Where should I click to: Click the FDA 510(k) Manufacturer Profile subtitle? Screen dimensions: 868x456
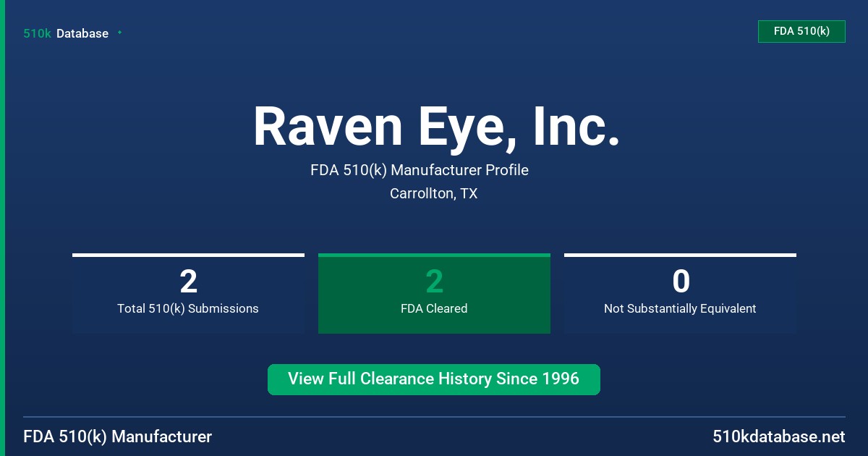(420, 170)
